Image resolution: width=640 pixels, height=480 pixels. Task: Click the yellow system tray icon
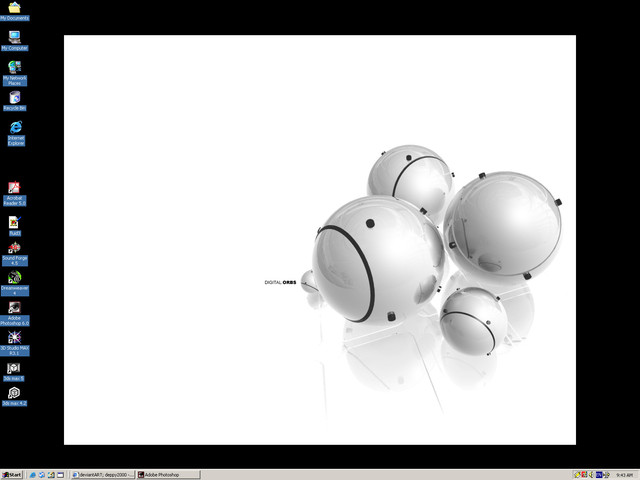(x=577, y=475)
